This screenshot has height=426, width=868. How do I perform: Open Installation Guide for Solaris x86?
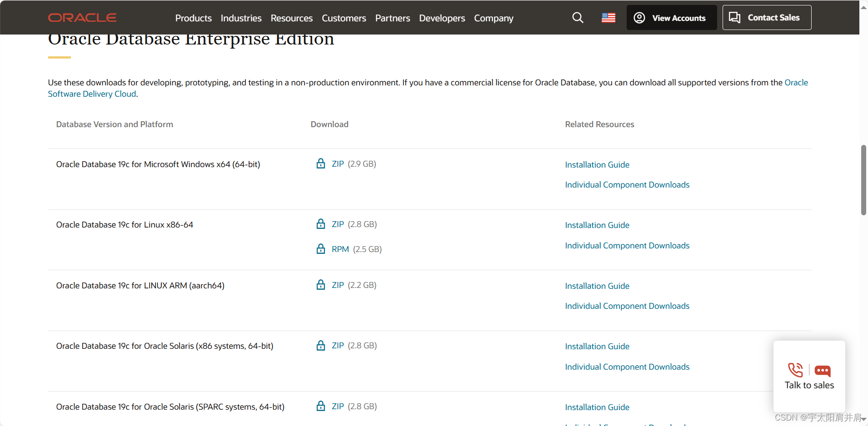tap(597, 347)
